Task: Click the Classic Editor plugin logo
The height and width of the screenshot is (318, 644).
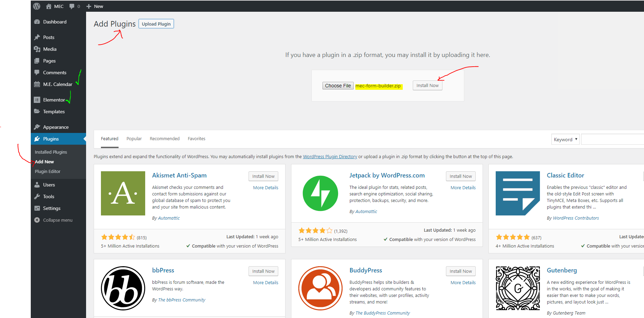Action: pos(518,193)
